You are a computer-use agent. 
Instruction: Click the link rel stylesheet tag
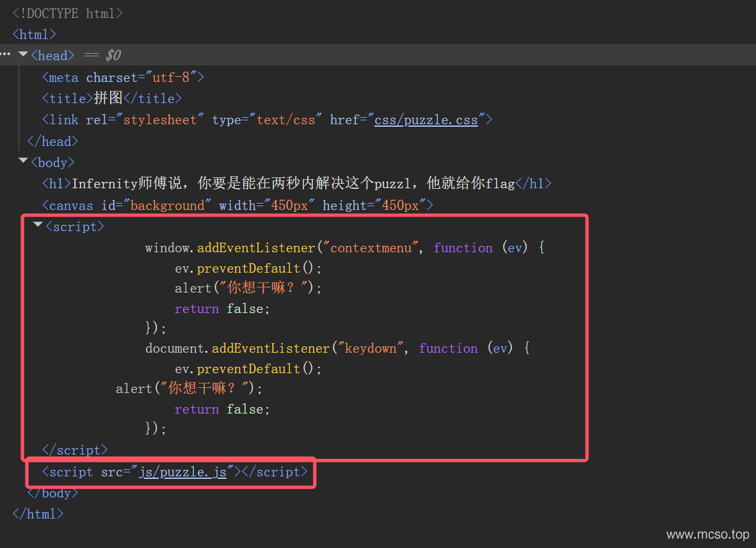point(267,120)
